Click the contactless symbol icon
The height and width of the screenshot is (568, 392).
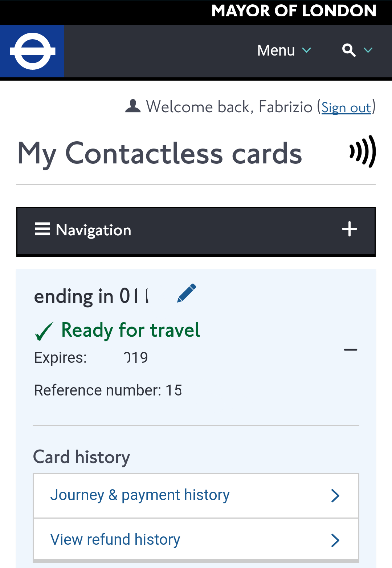pos(362,151)
